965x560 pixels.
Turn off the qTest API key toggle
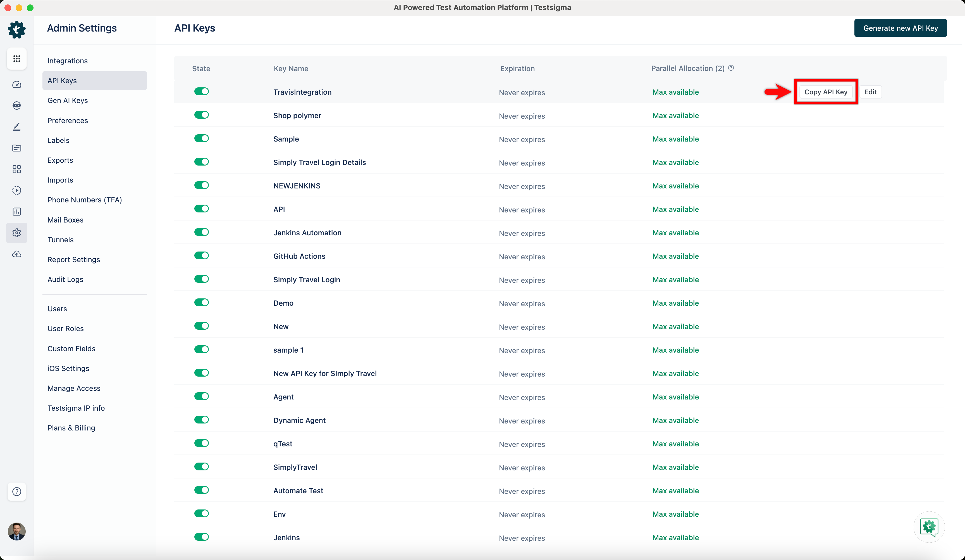click(201, 443)
